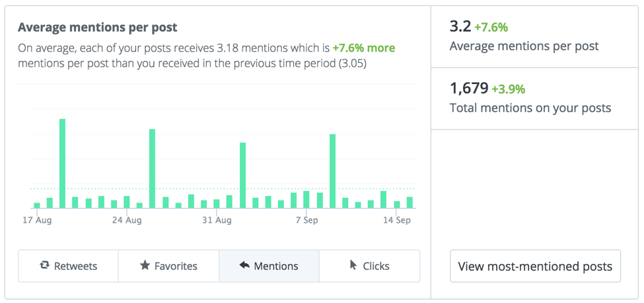Click the 14 Sep axis marker
The height and width of the screenshot is (303, 644).
pos(396,220)
